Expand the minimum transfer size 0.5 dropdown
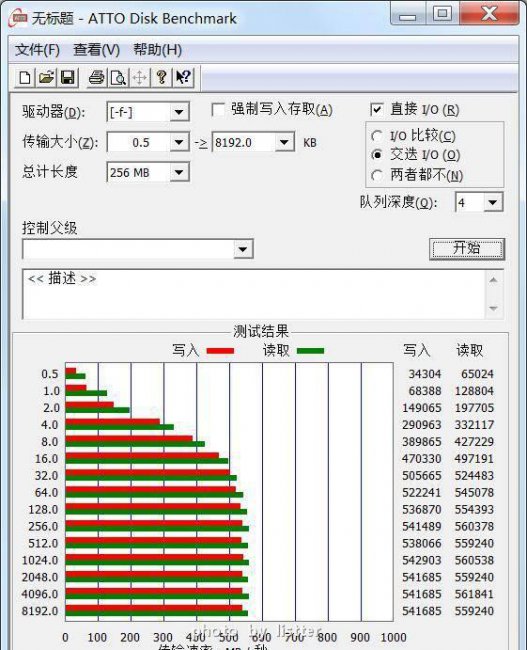The width and height of the screenshot is (527, 650). pyautogui.click(x=179, y=143)
